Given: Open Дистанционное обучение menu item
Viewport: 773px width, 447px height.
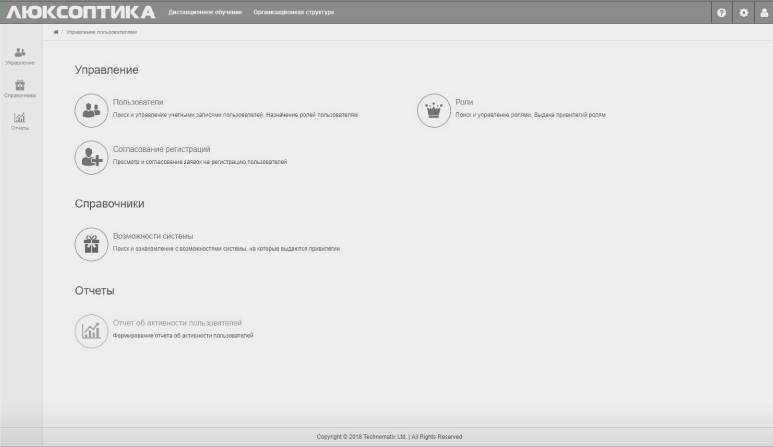Looking at the screenshot, I should pos(205,12).
